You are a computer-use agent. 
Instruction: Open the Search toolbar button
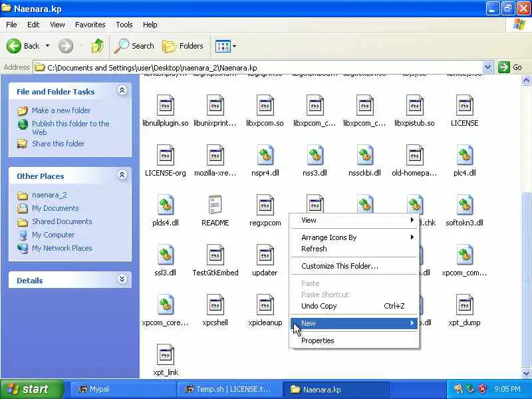134,46
